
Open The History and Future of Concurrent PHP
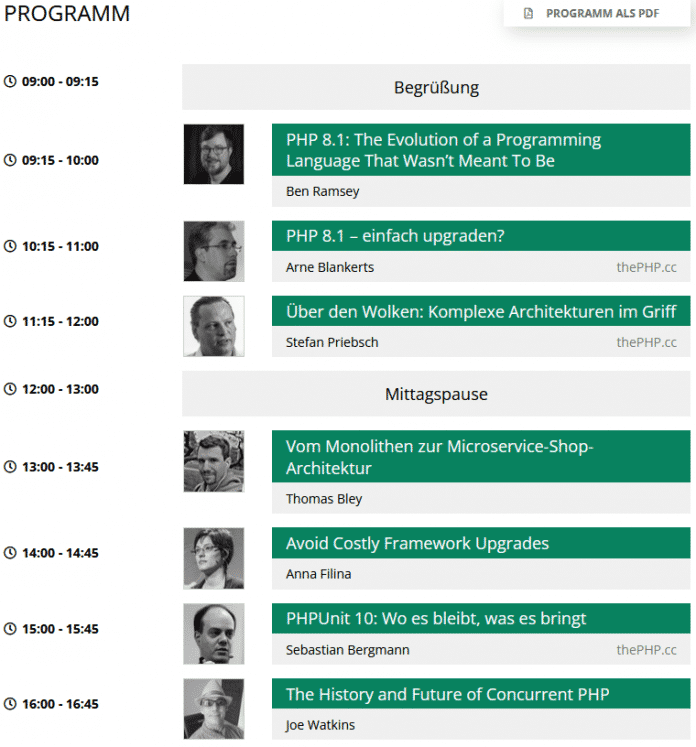point(447,694)
